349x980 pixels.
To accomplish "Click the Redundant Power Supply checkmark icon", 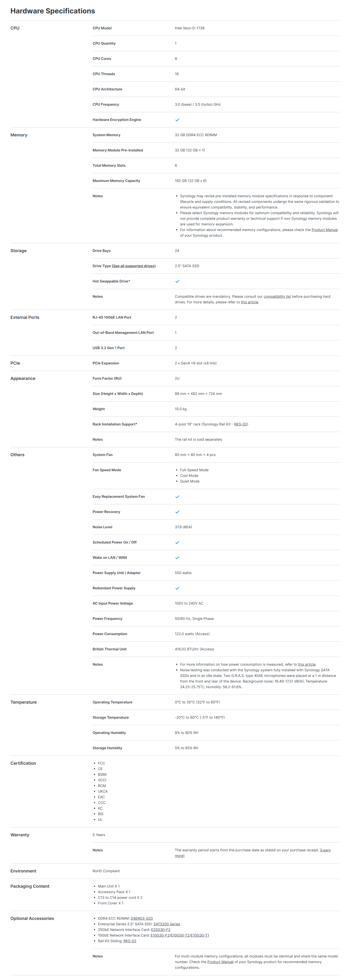I will [x=177, y=588].
